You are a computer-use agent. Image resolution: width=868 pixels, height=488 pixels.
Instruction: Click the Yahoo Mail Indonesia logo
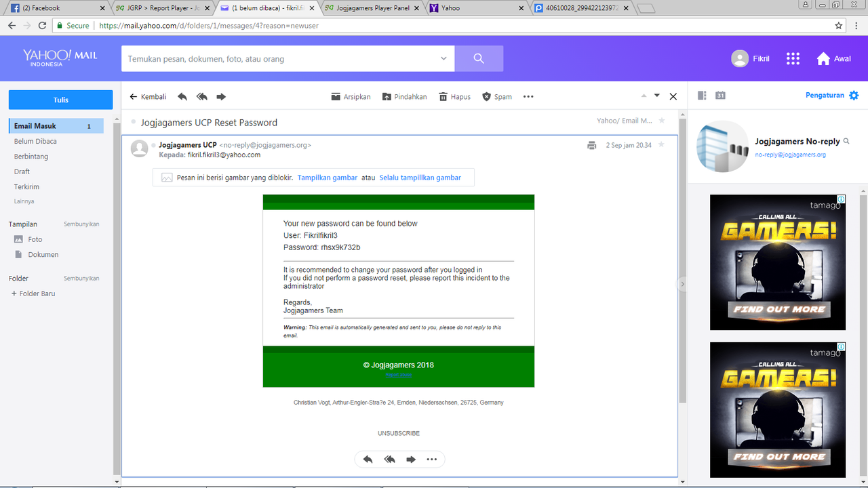coord(60,57)
